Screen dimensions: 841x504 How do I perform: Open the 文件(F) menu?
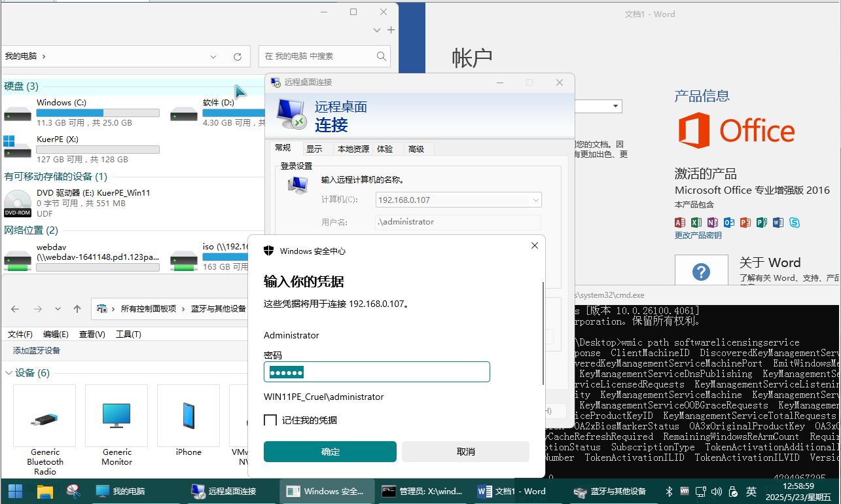[x=20, y=334]
